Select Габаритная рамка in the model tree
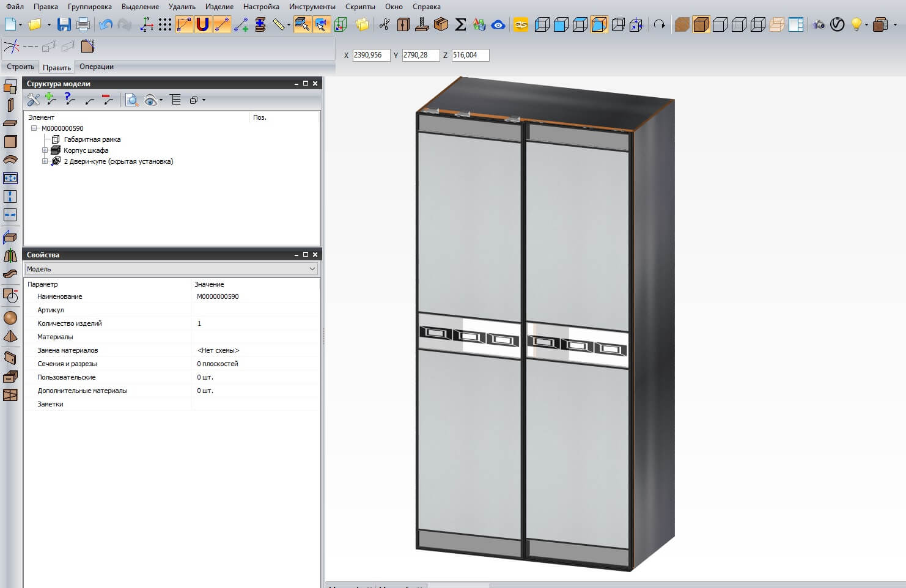This screenshot has height=588, width=906. (x=92, y=139)
